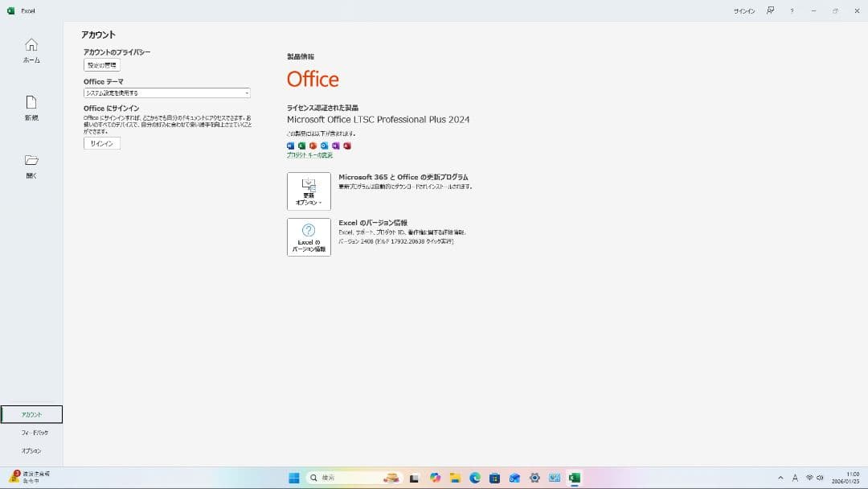
Task: Click the アカウントのプライバシー heading
Action: point(117,52)
